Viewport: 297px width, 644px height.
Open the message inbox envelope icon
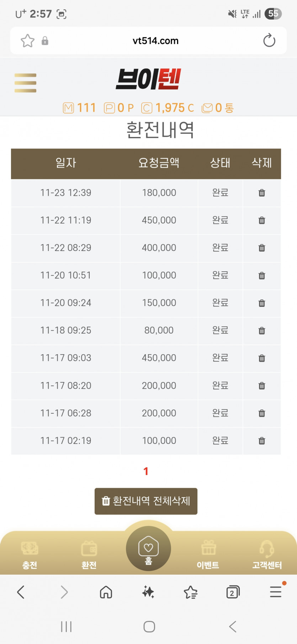tap(207, 108)
